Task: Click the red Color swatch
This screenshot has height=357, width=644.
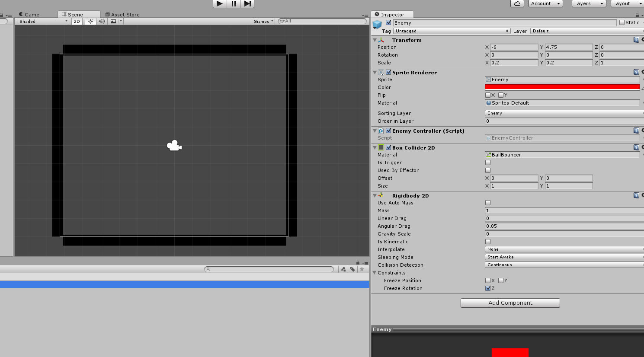Action: coord(562,87)
